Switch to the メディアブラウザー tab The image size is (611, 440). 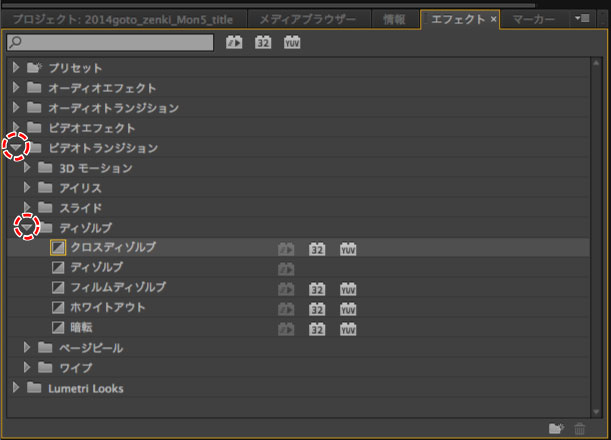coord(308,19)
